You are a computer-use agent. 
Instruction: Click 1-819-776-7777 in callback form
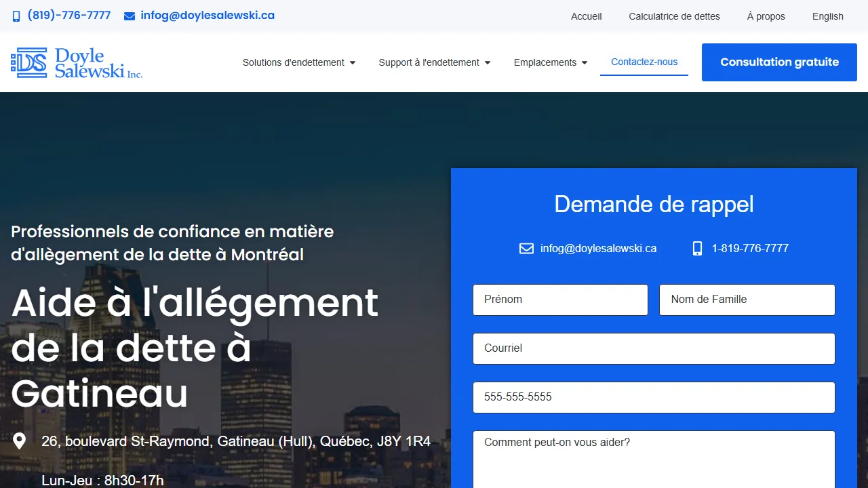pos(750,249)
